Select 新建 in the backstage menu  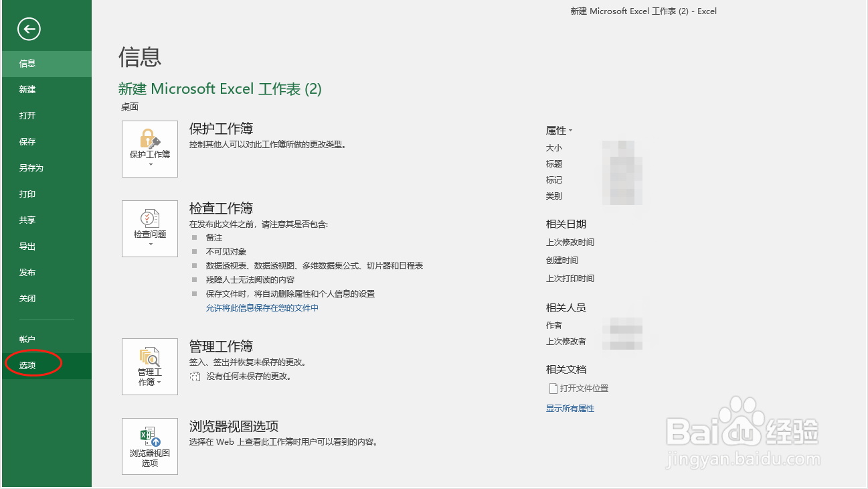pyautogui.click(x=46, y=90)
